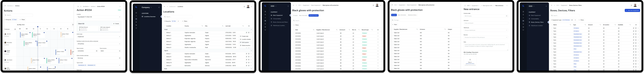This screenshot has width=644, height=74.
Task: Tick the select-all checkbox beside Date header
Action: 294,30
